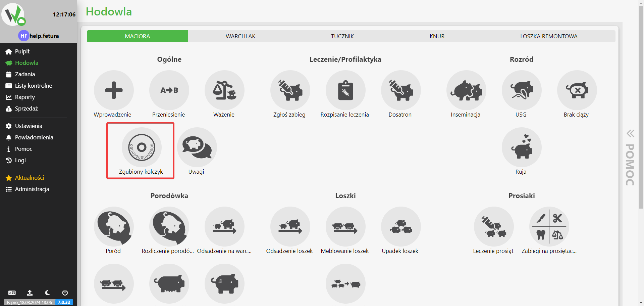The width and height of the screenshot is (644, 306).
Task: Select the Ważenie scale icon
Action: click(x=224, y=90)
